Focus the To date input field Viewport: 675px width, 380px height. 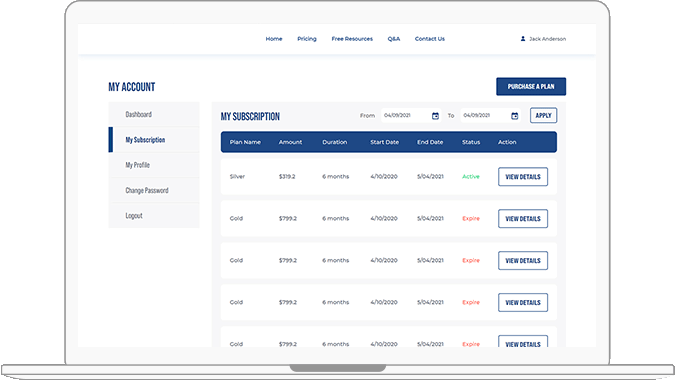coord(490,115)
